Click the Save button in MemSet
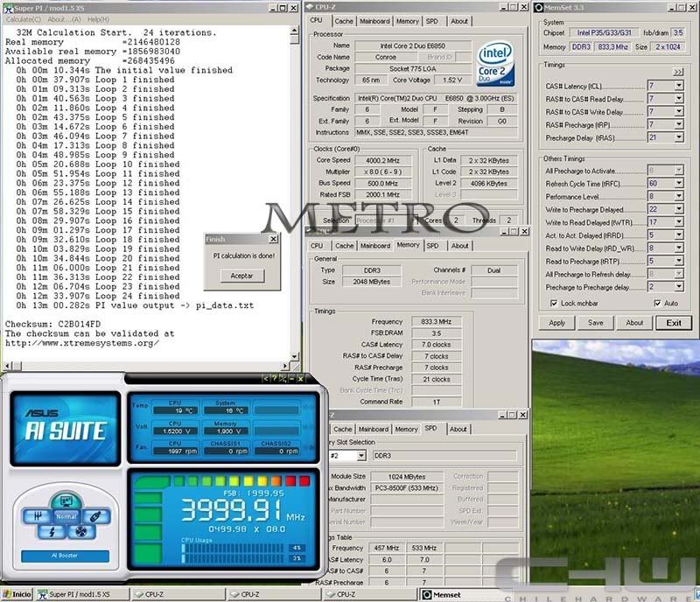The image size is (700, 602). point(596,323)
